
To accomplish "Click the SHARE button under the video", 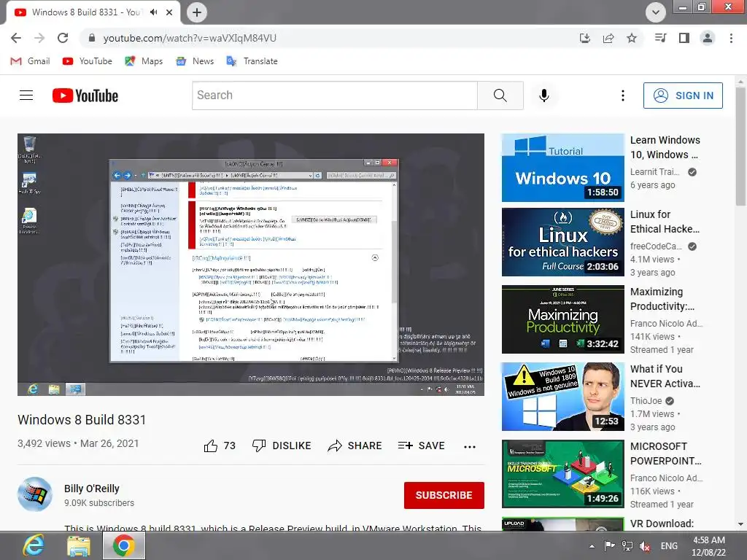I will [355, 446].
